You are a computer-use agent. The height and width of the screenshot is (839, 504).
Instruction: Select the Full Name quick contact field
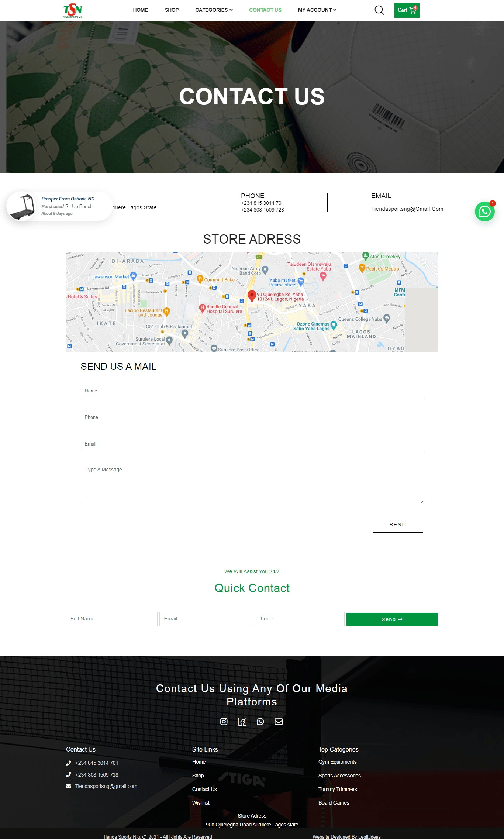click(x=111, y=619)
